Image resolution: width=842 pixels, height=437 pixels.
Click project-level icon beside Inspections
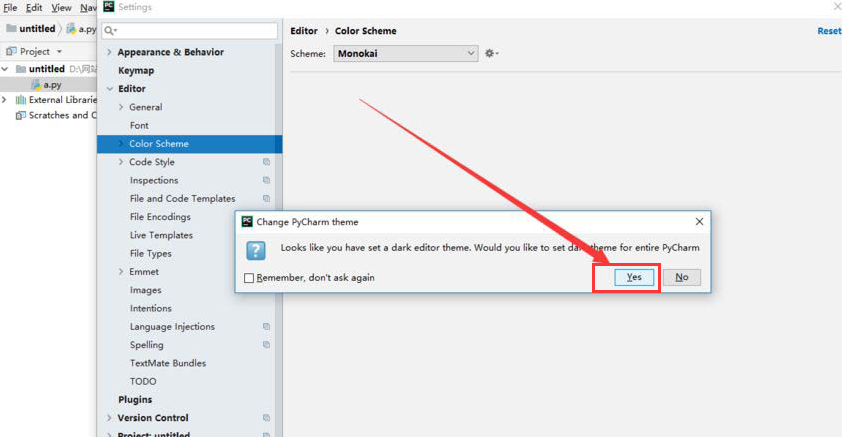click(x=266, y=180)
